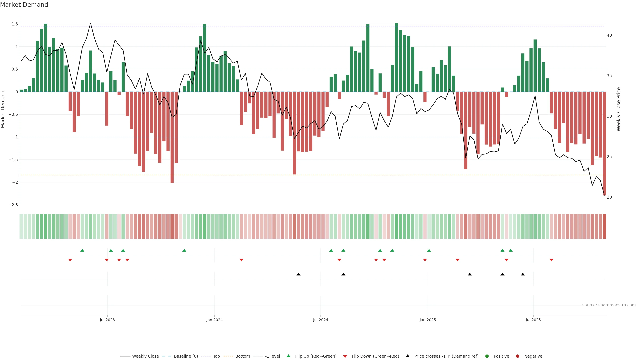Click the black triangle Price crosses legend icon
Viewport: 644px width, 362px height.
click(408, 356)
